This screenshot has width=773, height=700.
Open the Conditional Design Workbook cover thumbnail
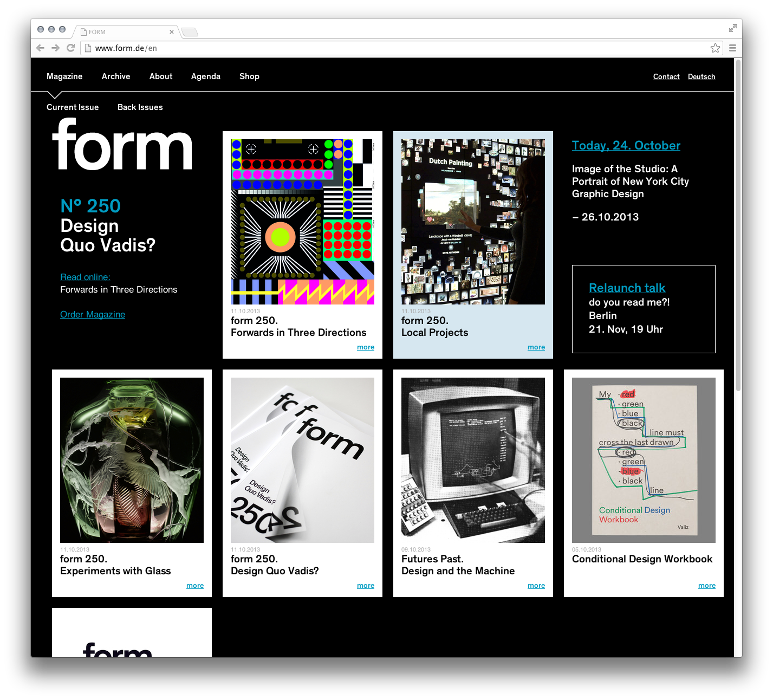(x=644, y=460)
